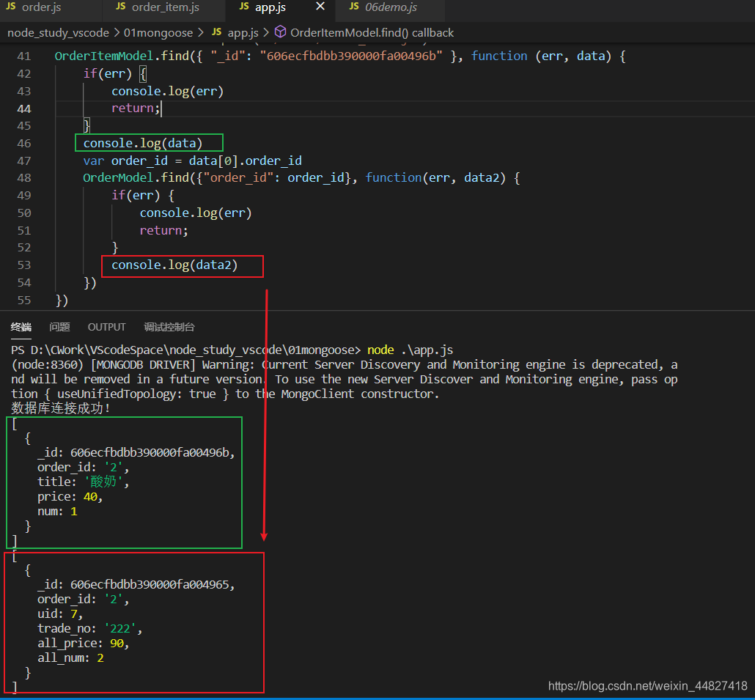Click JS file icon on order.js tab
The width and height of the screenshot is (755, 700).
pyautogui.click(x=10, y=7)
